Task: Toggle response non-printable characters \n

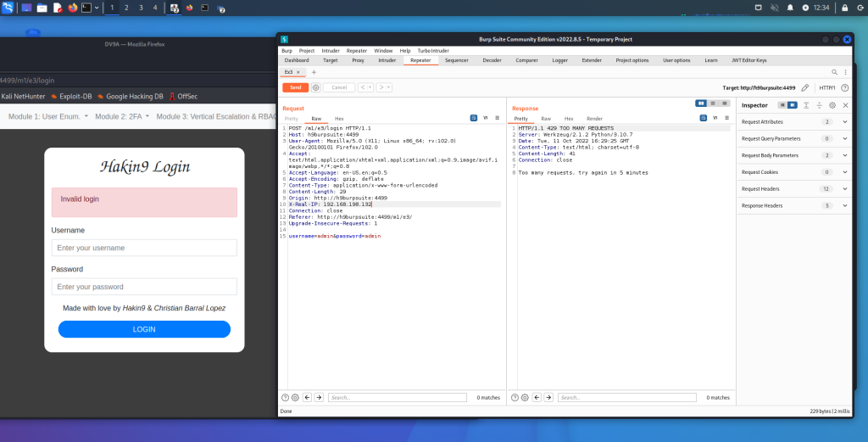Action: click(715, 118)
